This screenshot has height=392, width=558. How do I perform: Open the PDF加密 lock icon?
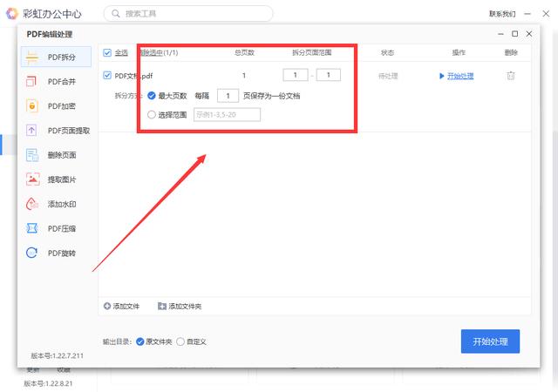(31, 106)
